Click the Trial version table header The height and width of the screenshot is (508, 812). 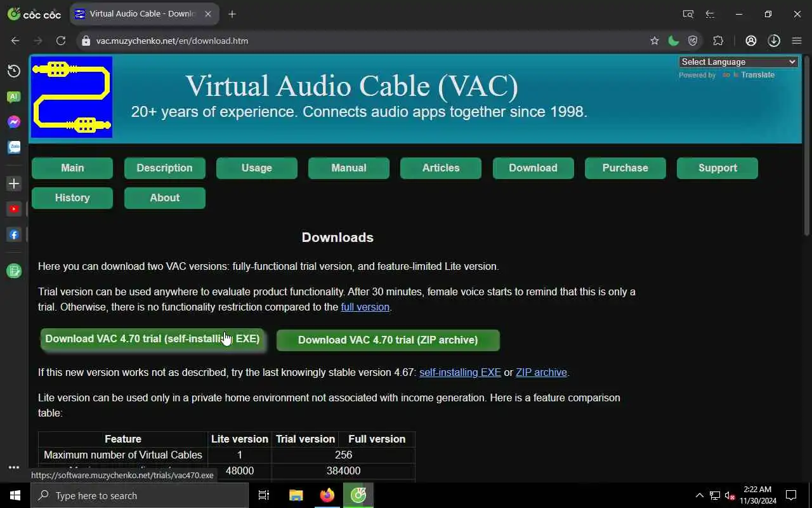click(x=305, y=439)
